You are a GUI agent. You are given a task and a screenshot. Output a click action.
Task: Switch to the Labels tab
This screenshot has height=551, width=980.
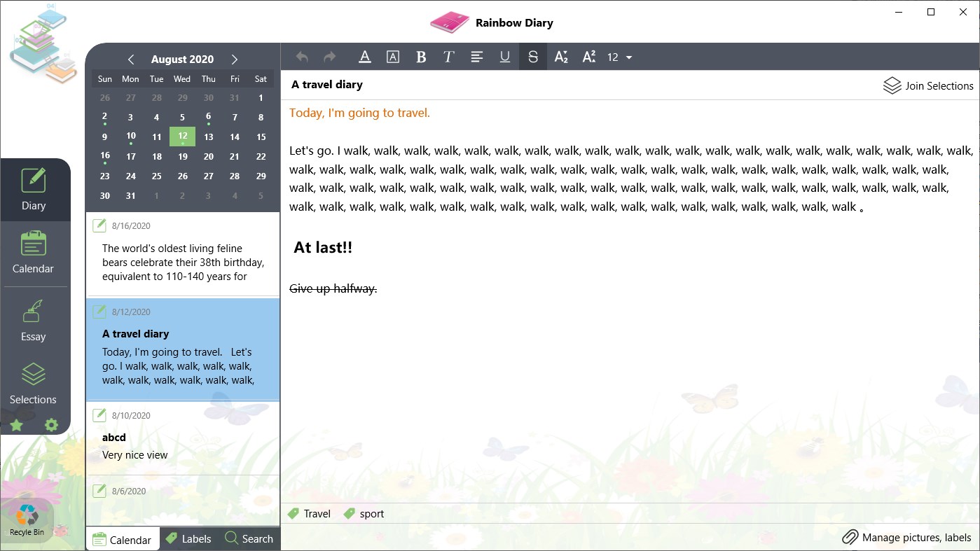click(x=188, y=538)
